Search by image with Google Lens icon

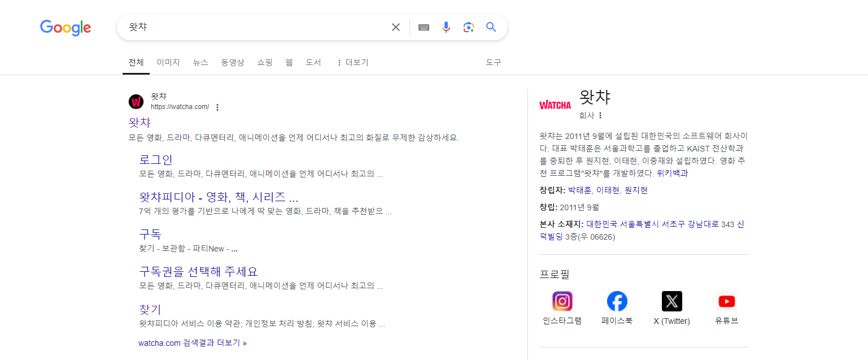(x=468, y=27)
